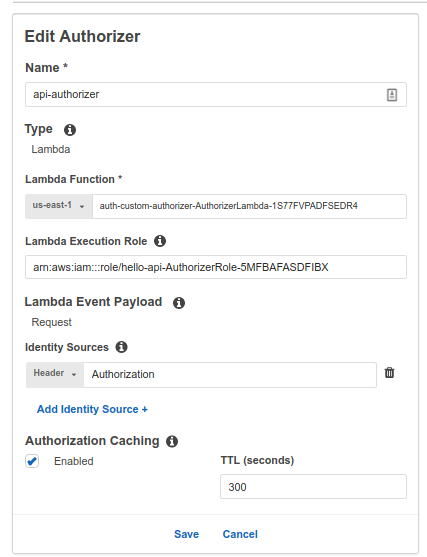This screenshot has width=427, height=557.
Task: Open the us-east-1 region dropdown
Action: tap(59, 206)
